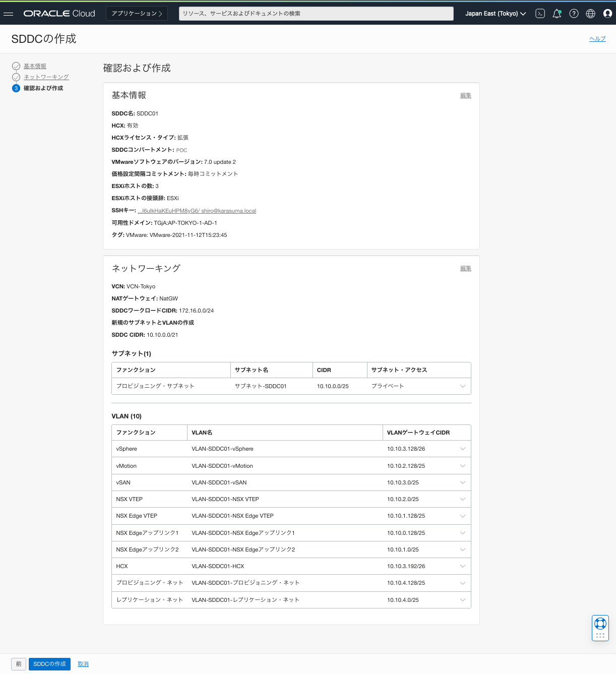Click the 10.10.4.0/25 gateway CIDR cell
The image size is (616, 674).
[403, 600]
